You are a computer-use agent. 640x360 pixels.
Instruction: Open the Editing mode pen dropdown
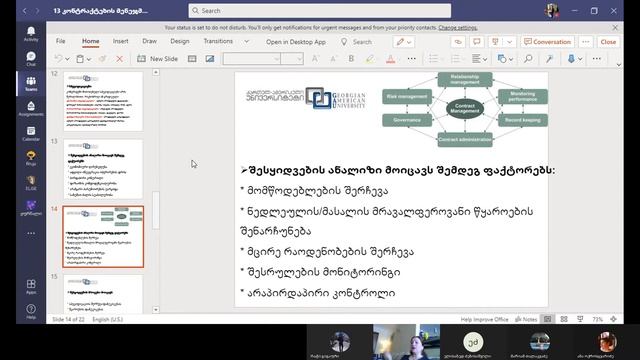pos(404,42)
